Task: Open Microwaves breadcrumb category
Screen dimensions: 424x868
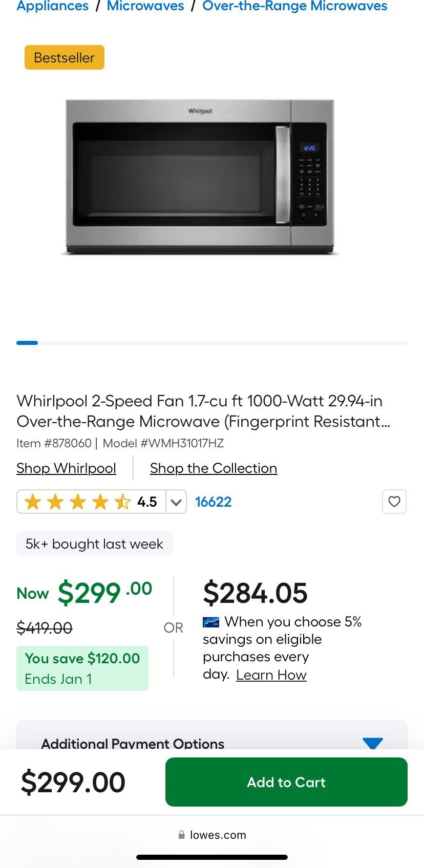Action: point(145,6)
